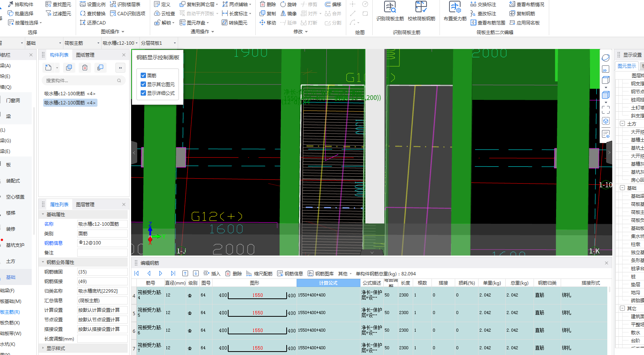Toggle the 面筋 checkbox
Image resolution: width=644 pixels, height=355 pixels.
(x=143, y=75)
